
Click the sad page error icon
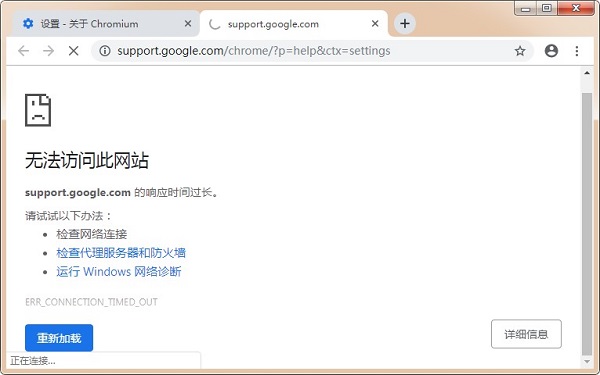(38, 110)
